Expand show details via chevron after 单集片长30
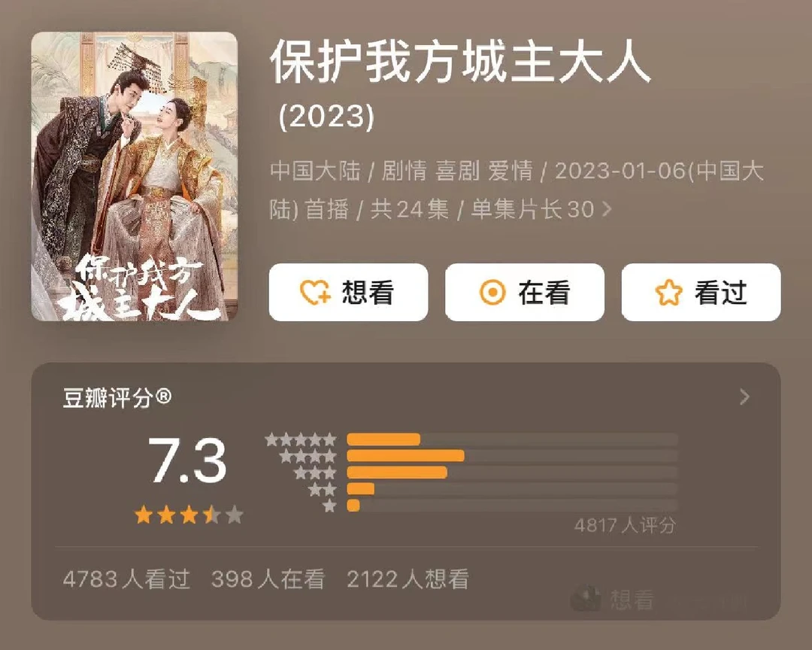 (x=607, y=209)
